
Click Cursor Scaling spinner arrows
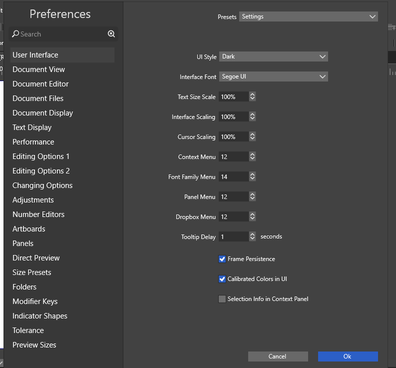[252, 136]
